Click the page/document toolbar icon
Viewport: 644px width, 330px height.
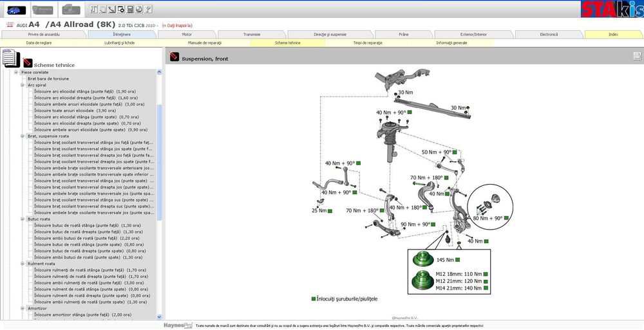coord(102,9)
